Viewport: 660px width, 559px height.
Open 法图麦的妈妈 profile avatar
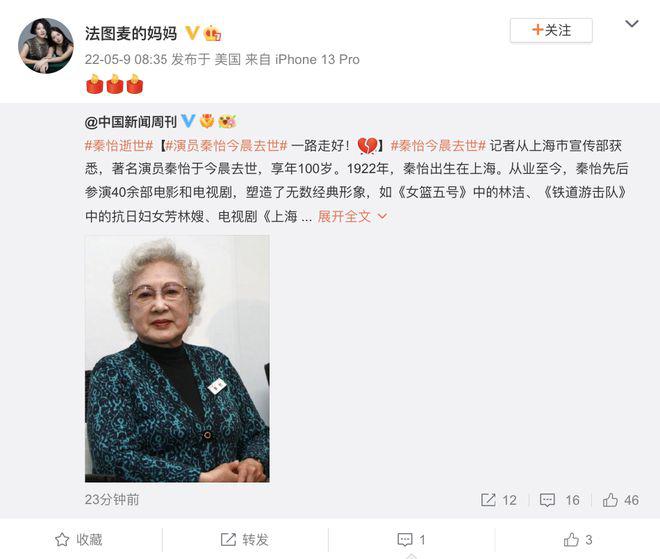45,45
